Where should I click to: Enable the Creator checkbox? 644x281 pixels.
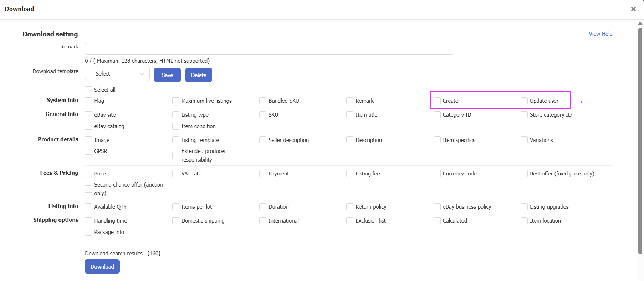437,101
